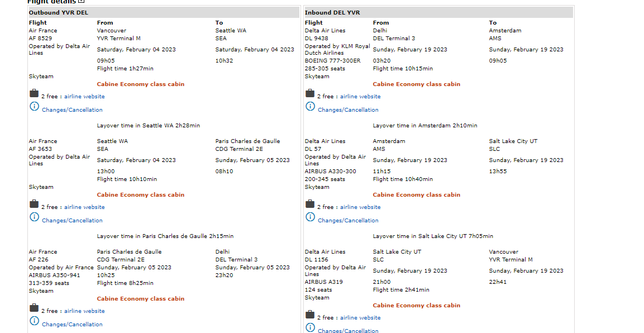Open airline website link for Paris–Delhi flight

(84, 311)
